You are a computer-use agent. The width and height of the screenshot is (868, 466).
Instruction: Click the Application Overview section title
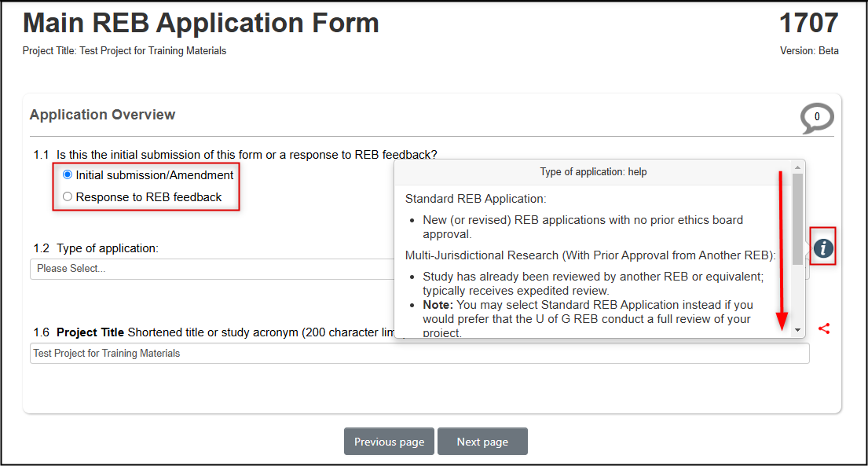pyautogui.click(x=103, y=115)
